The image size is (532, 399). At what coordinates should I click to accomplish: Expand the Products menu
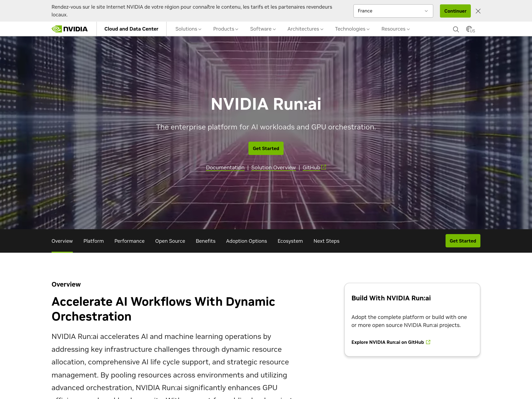(x=225, y=29)
